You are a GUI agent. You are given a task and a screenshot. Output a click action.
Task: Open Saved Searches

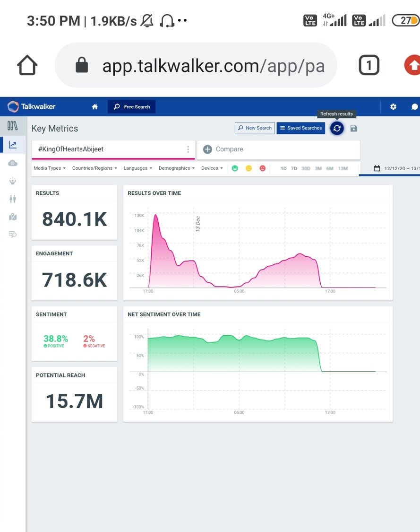pyautogui.click(x=300, y=128)
